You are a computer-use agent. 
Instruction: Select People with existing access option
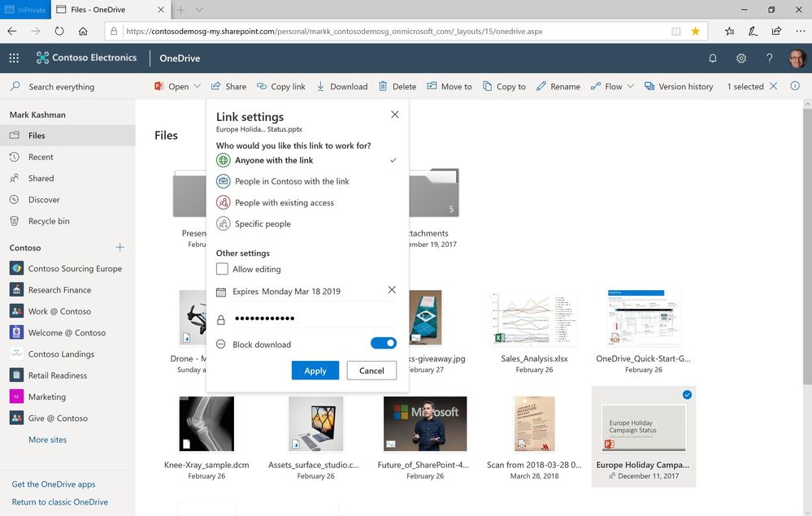(306, 202)
